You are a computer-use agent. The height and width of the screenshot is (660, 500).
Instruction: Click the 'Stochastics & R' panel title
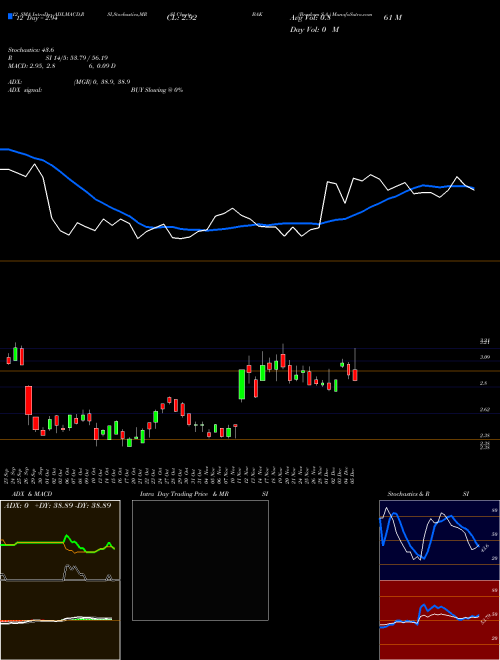click(408, 494)
